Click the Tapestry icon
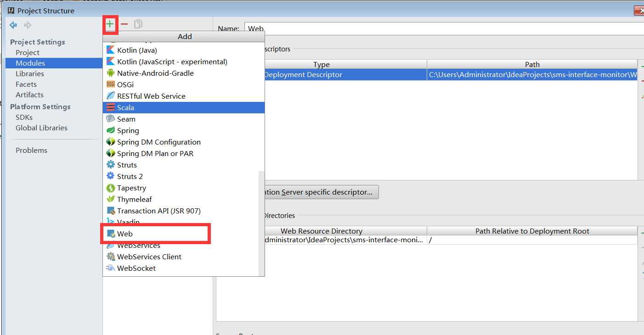 (x=110, y=188)
